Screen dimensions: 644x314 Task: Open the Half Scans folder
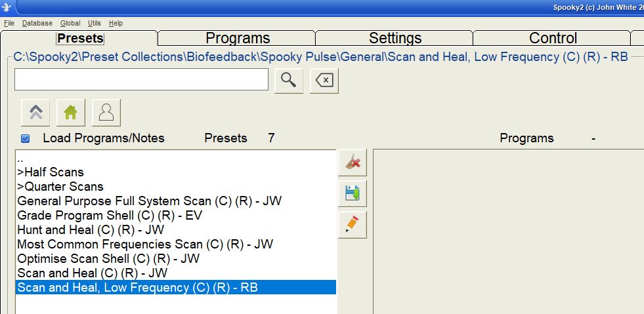(51, 172)
